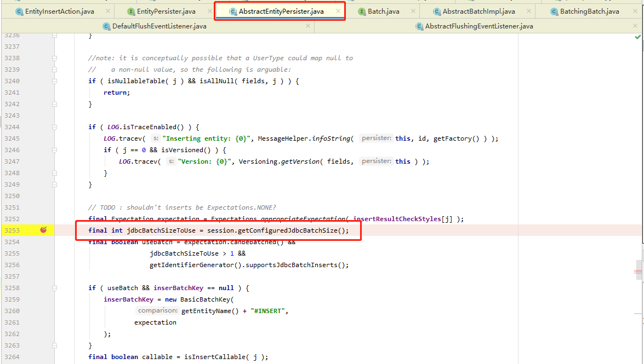This screenshot has height=364, width=644.
Task: Click the AbstractFlushingEventListener.java class file icon
Action: pyautogui.click(x=419, y=26)
